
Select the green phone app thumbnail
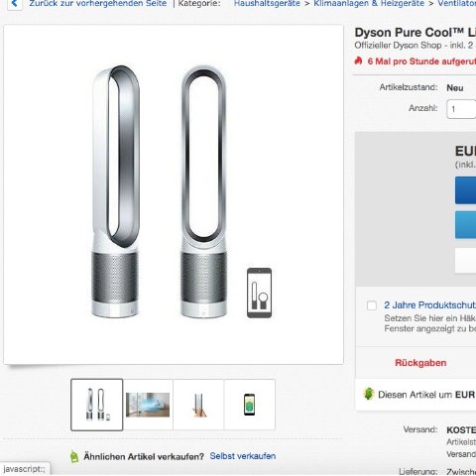click(250, 405)
